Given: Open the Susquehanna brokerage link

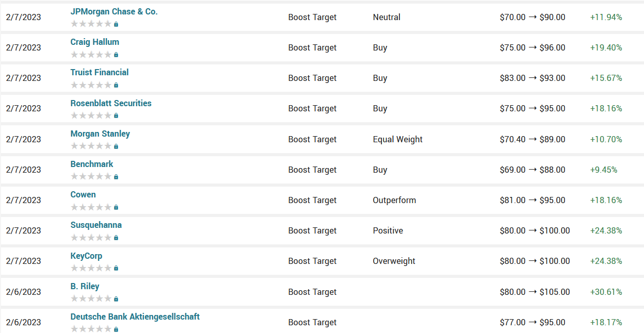Looking at the screenshot, I should point(96,225).
